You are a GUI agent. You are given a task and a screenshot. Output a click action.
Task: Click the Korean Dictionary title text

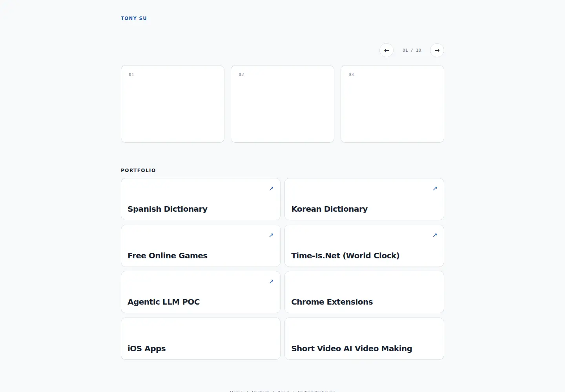click(x=330, y=209)
